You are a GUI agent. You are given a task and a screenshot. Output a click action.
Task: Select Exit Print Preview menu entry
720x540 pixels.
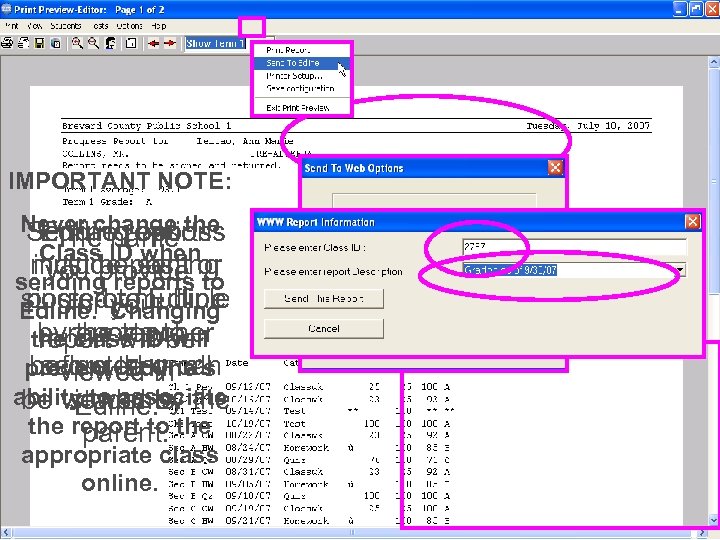(x=302, y=108)
